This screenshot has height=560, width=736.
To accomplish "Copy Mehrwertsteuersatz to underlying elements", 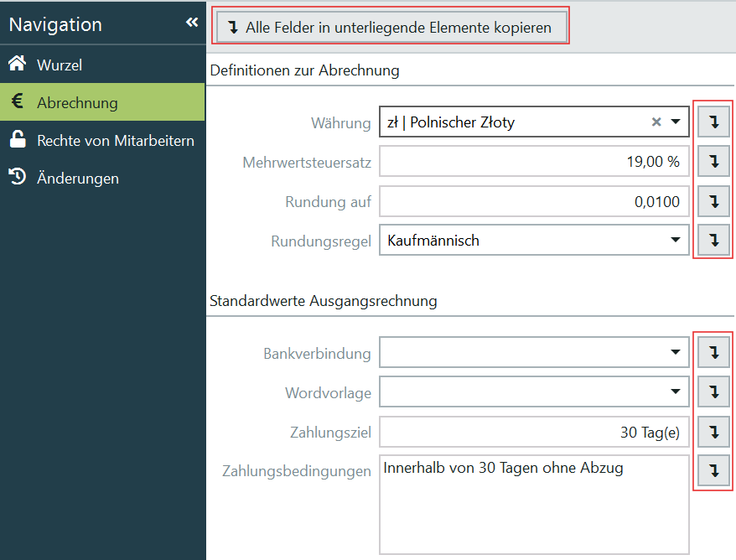I will coord(713,162).
